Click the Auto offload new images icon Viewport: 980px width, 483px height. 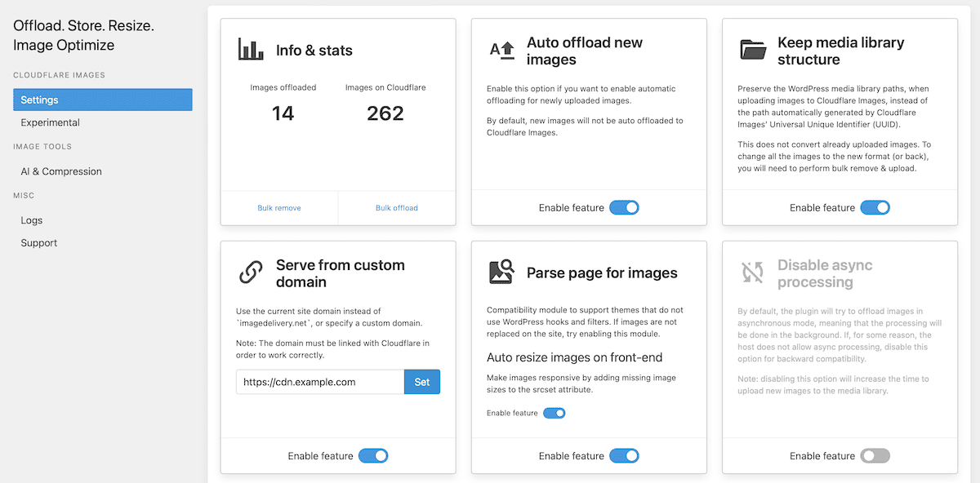(501, 51)
